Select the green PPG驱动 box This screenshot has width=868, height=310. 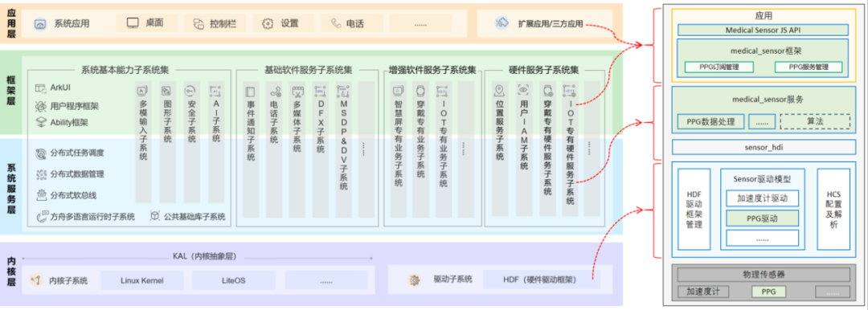(762, 218)
